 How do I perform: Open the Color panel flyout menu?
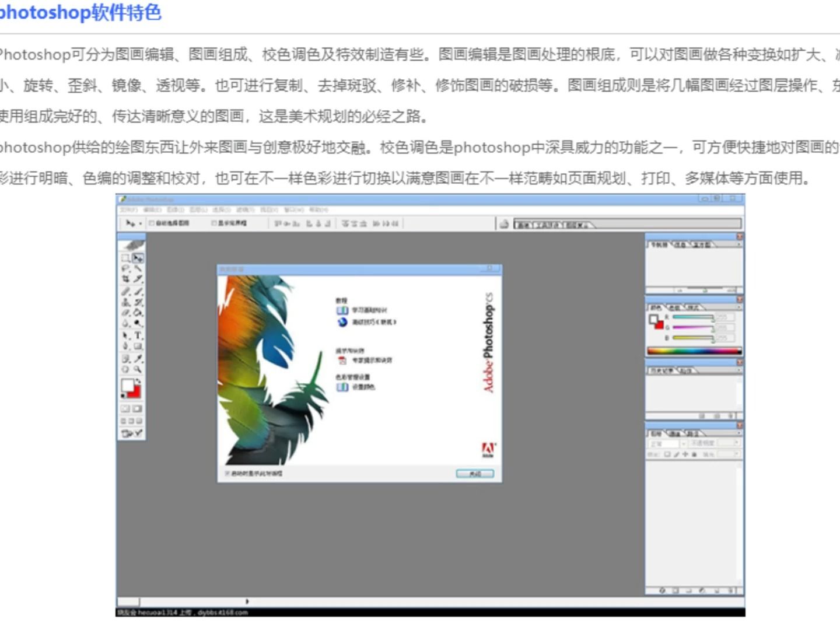tap(738, 306)
